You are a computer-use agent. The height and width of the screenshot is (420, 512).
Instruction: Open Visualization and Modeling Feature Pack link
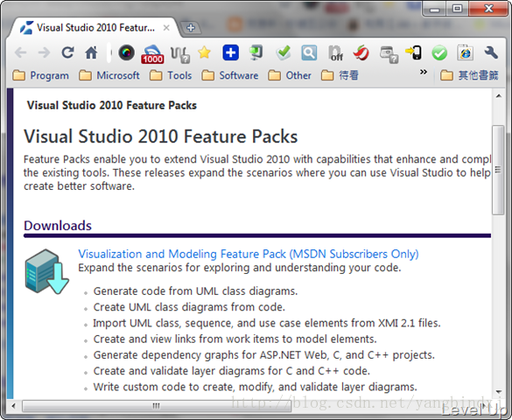(x=249, y=254)
